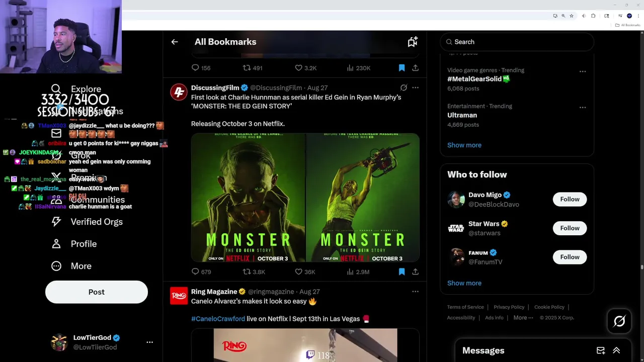The image size is (644, 362).
Task: Repost the DiscussingFilm tweet with 3.8K reposts
Action: (x=254, y=271)
